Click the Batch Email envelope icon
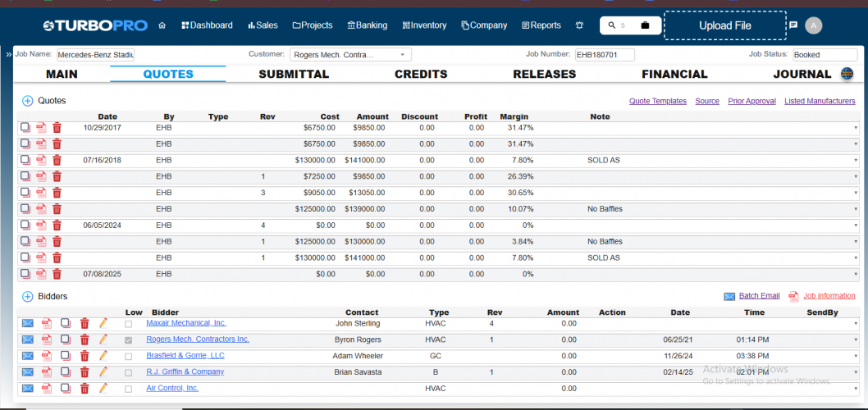 729,297
